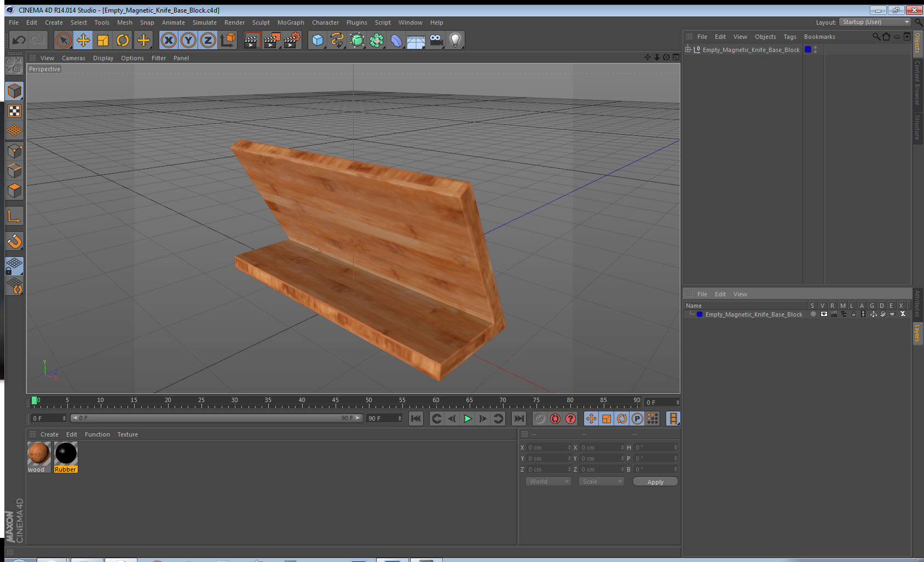Open the Content Browser side tab

tap(917, 83)
